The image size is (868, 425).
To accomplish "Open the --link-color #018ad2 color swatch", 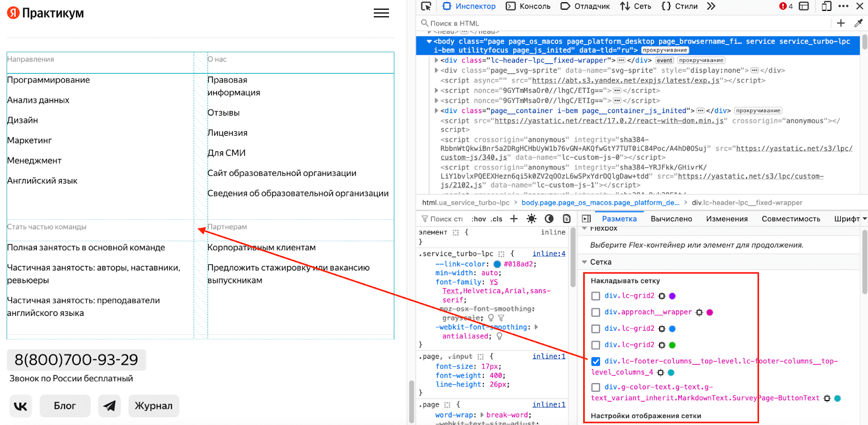I will coord(497,264).
